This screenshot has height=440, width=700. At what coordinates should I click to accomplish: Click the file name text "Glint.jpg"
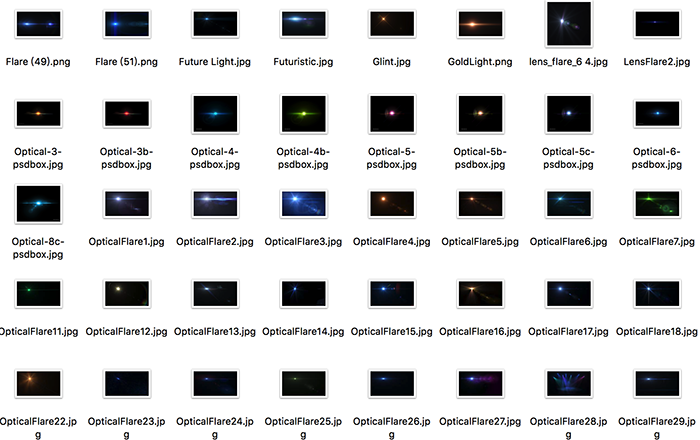pyautogui.click(x=392, y=62)
